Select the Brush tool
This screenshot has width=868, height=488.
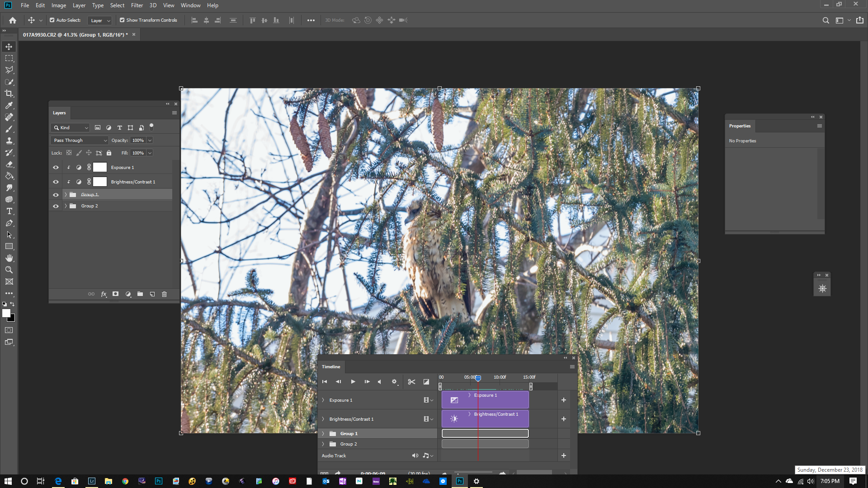(9, 129)
